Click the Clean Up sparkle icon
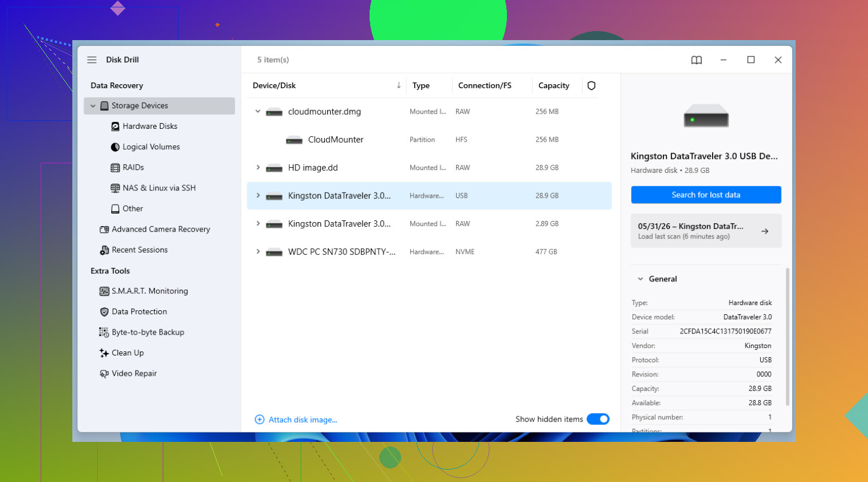 point(104,353)
